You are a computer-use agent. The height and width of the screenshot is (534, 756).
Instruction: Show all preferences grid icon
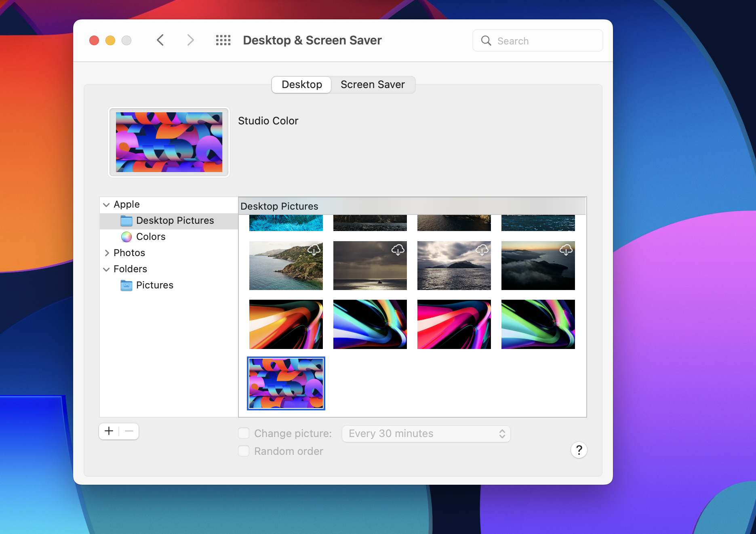tap(223, 40)
